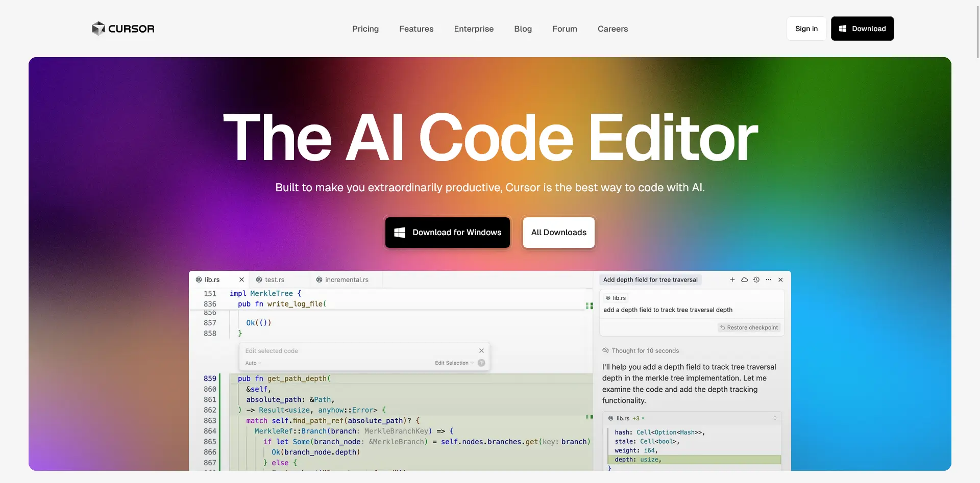This screenshot has height=483, width=980.
Task: Close the chat panel
Action: tap(780, 279)
